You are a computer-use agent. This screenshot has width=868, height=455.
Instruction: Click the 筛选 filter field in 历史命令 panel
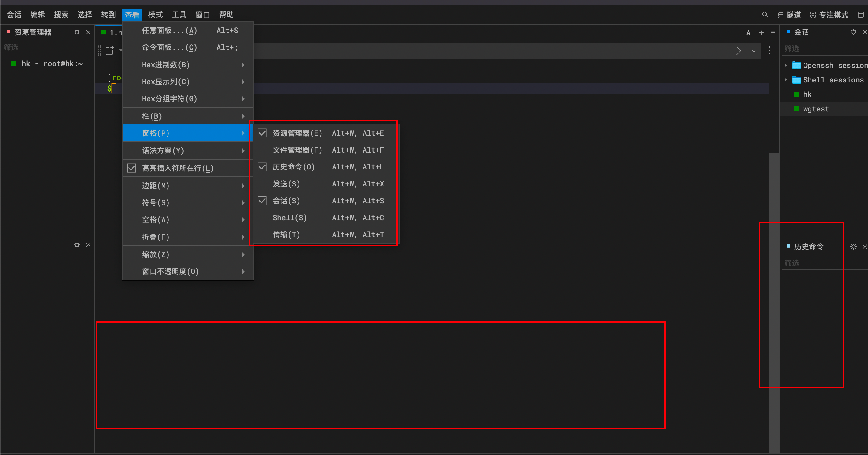[824, 263]
